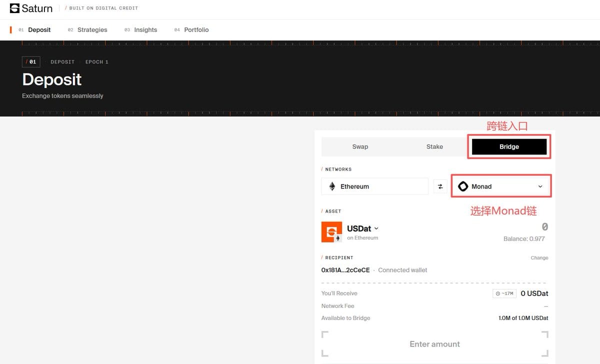This screenshot has height=364, width=600.
Task: Switch to the Swap tab
Action: [360, 146]
